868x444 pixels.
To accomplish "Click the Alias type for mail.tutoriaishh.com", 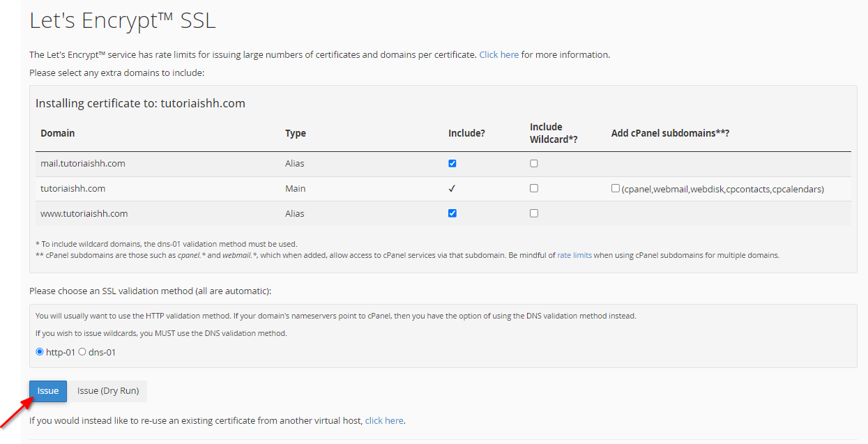I will pos(295,163).
